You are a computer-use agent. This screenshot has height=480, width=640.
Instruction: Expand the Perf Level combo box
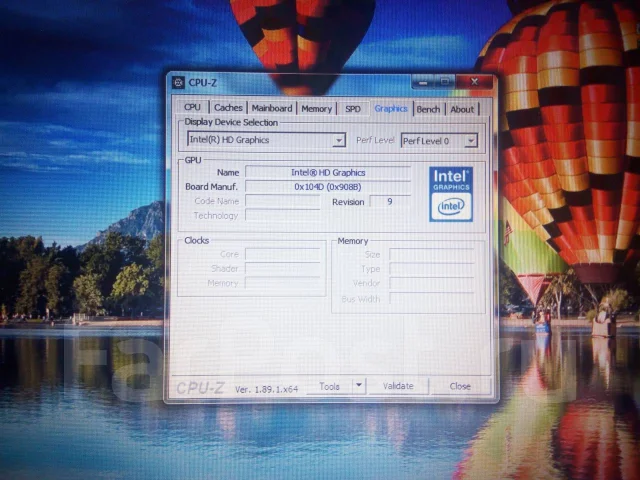439,141
